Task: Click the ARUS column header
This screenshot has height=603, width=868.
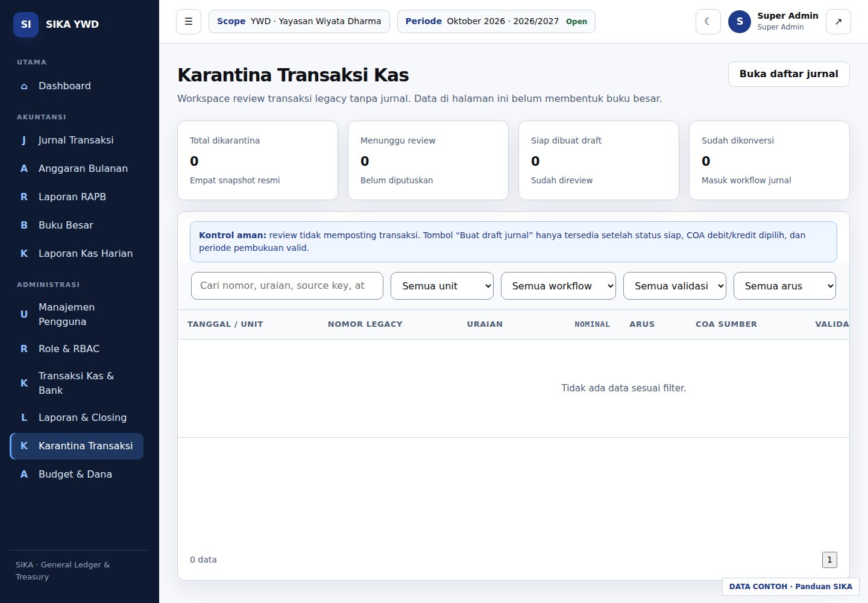Action: point(642,324)
